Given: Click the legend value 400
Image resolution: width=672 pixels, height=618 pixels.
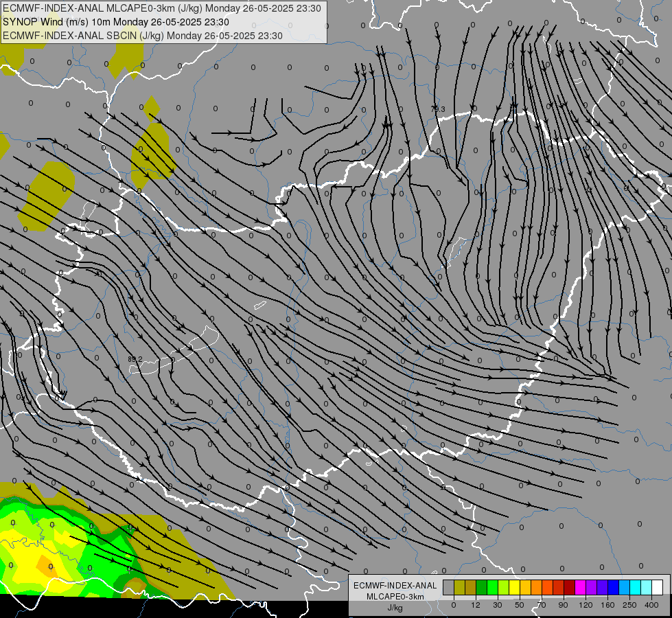Looking at the screenshot, I should (x=651, y=605).
